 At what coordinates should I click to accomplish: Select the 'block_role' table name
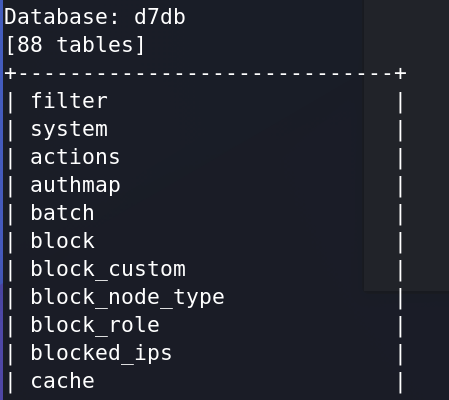[x=95, y=325]
